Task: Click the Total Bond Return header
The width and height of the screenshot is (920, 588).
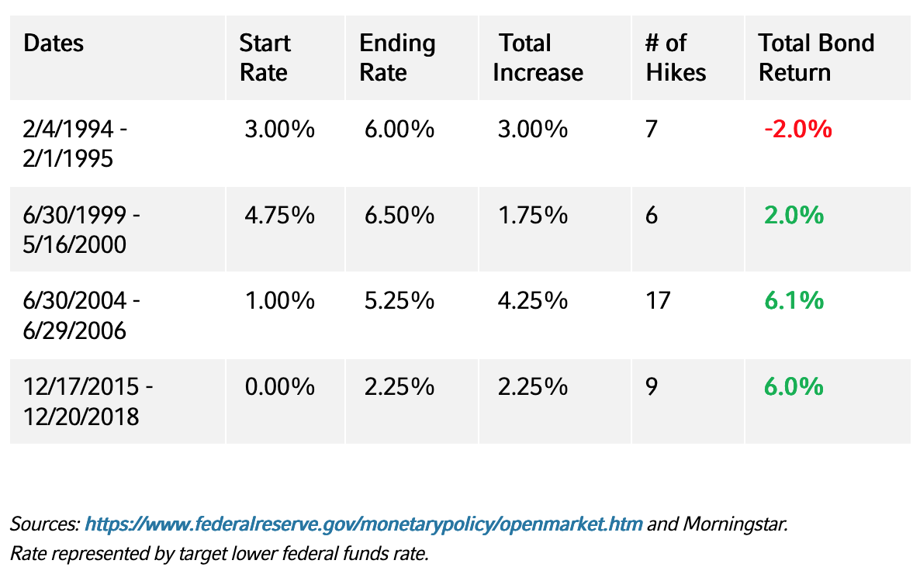Action: click(816, 57)
